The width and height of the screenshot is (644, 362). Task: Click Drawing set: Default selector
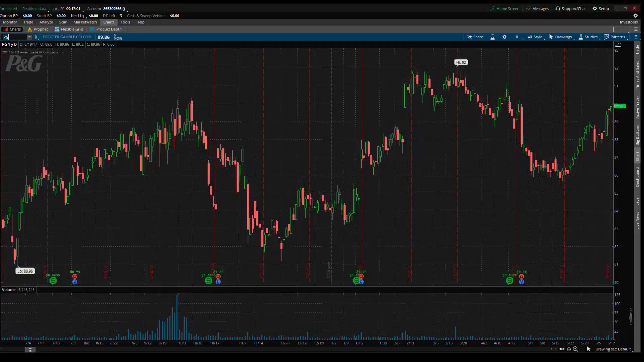pyautogui.click(x=613, y=349)
